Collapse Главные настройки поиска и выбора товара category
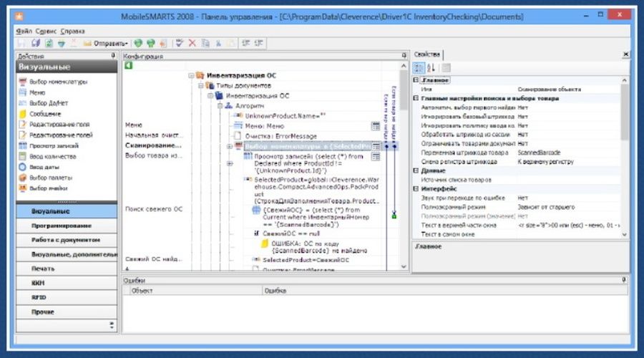The width and height of the screenshot is (644, 358). [x=416, y=98]
